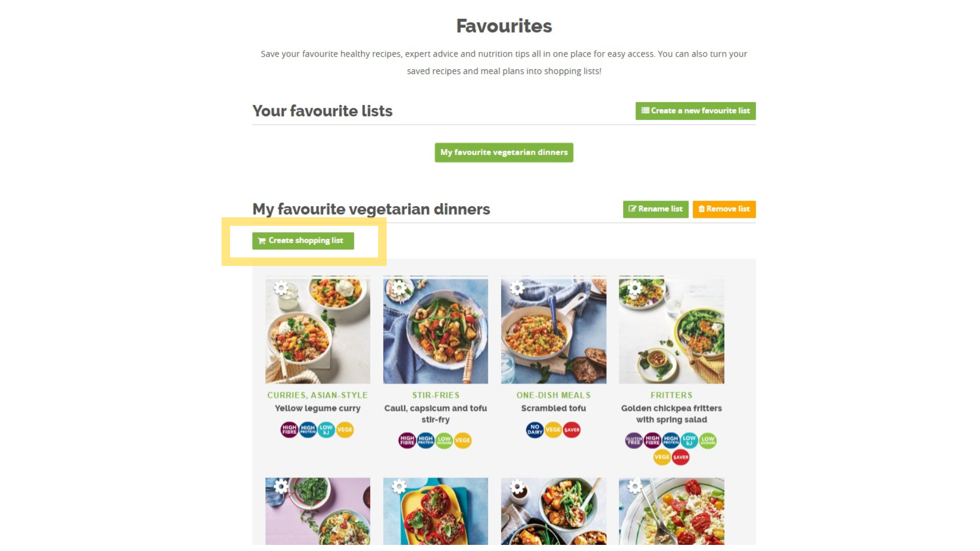This screenshot has width=980, height=551.
Task: Click gear icon on Scrambled tofu photo
Action: pos(517,288)
